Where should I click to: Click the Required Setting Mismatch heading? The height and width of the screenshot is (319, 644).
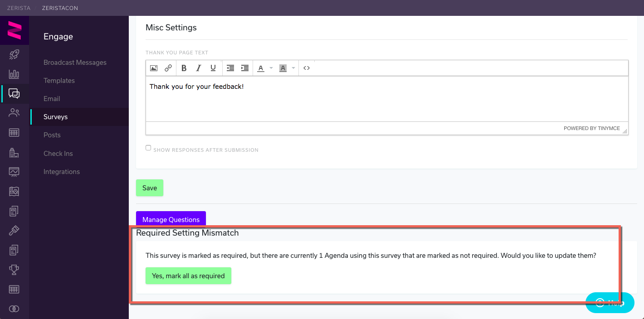(187, 233)
